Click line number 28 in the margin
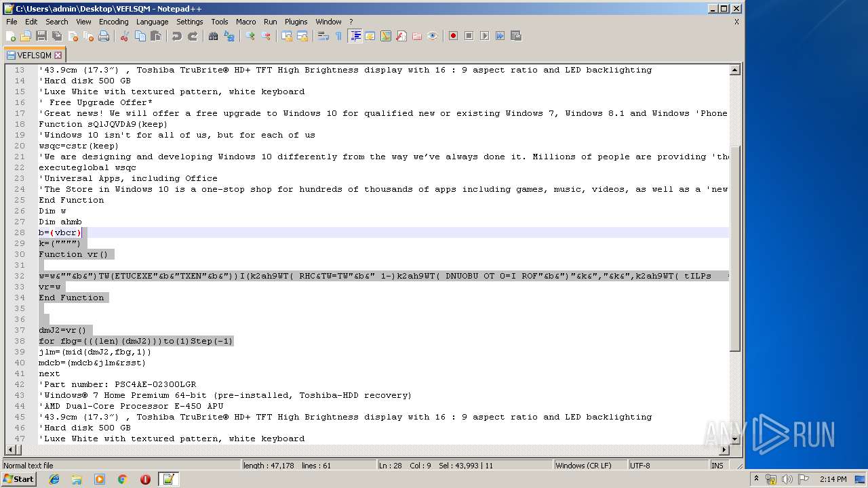The height and width of the screenshot is (488, 868). tap(18, 232)
